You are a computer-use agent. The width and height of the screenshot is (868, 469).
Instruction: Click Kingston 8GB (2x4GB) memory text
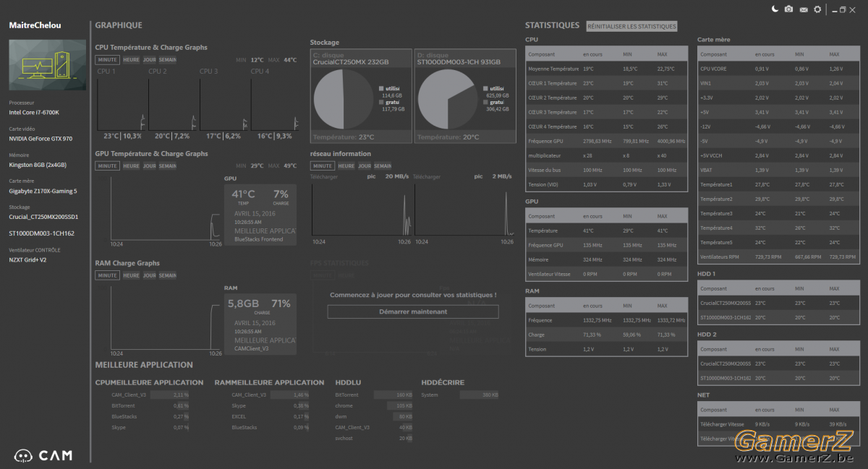tap(38, 164)
